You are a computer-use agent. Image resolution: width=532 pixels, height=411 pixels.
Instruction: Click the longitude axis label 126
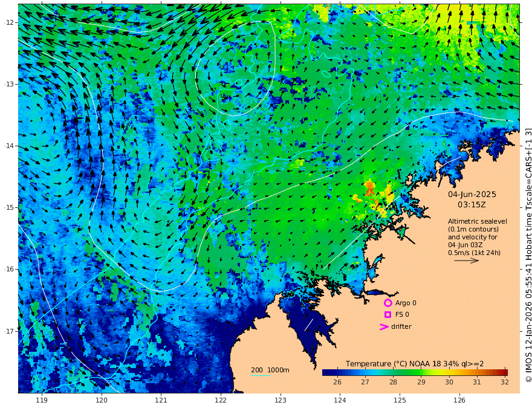tap(459, 400)
